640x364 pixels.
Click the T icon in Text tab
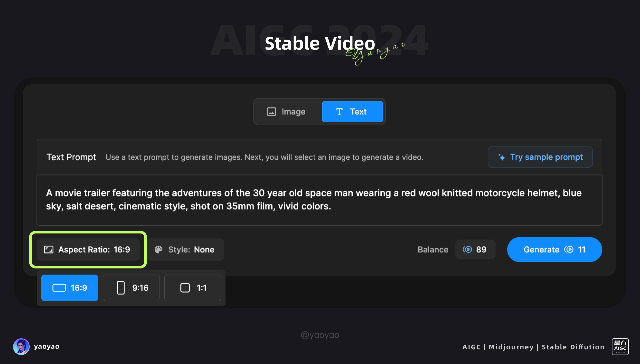(x=339, y=112)
